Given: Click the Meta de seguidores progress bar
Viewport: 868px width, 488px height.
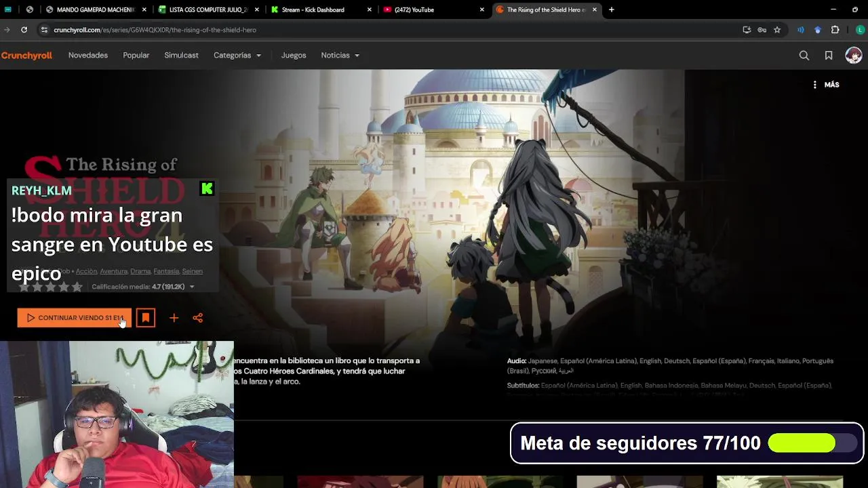Looking at the screenshot, I should click(x=811, y=443).
